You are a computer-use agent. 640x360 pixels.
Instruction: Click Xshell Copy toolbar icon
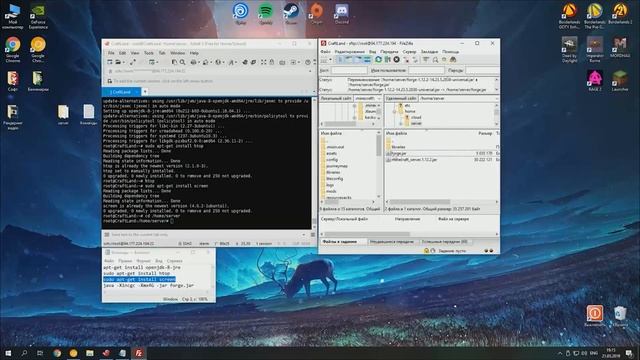tap(174, 62)
